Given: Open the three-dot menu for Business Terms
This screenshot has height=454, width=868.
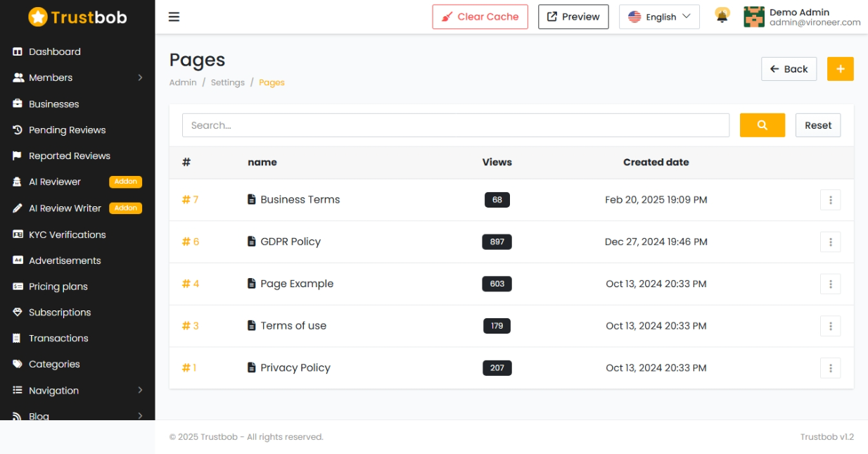Looking at the screenshot, I should [831, 200].
